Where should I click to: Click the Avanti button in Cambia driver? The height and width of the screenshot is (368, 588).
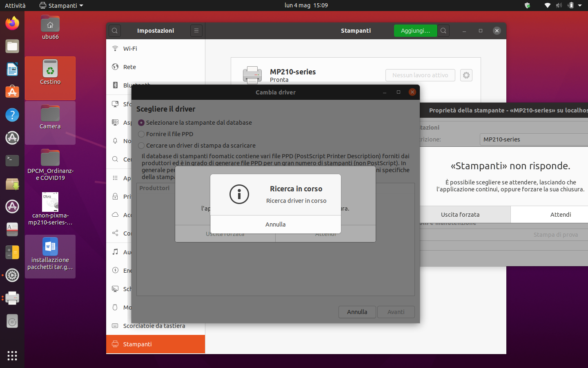(x=396, y=312)
